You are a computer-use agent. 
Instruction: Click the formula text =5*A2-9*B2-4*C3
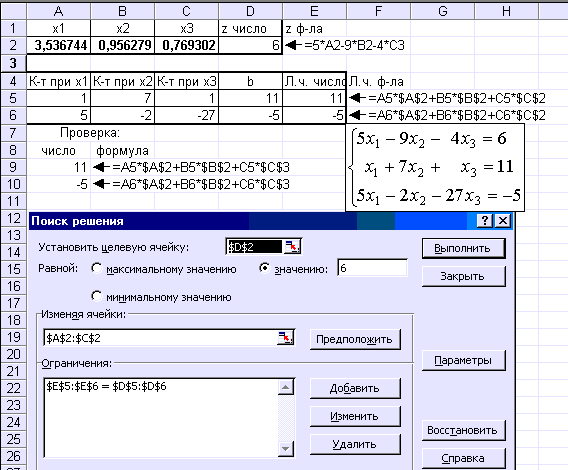(354, 46)
